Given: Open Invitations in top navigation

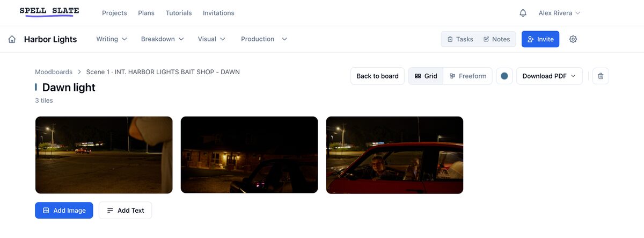Looking at the screenshot, I should click(x=218, y=13).
